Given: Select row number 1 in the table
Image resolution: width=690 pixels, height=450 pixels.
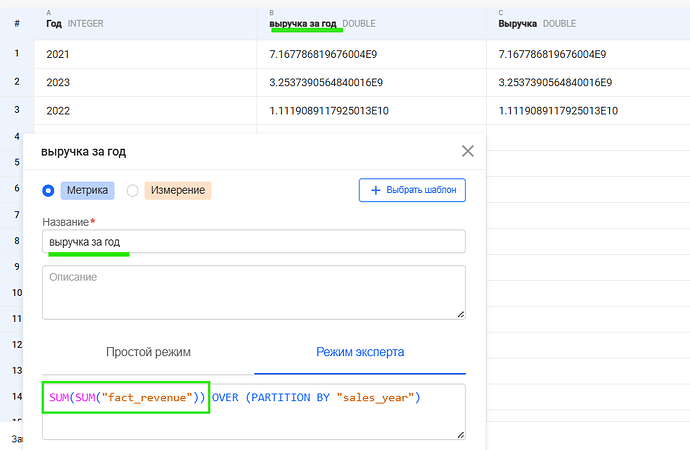Looking at the screenshot, I should (x=17, y=54).
